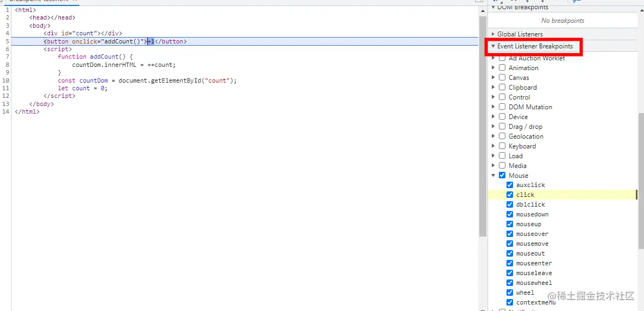Uncheck the mousedown event checkbox
644x311 pixels.
click(510, 214)
